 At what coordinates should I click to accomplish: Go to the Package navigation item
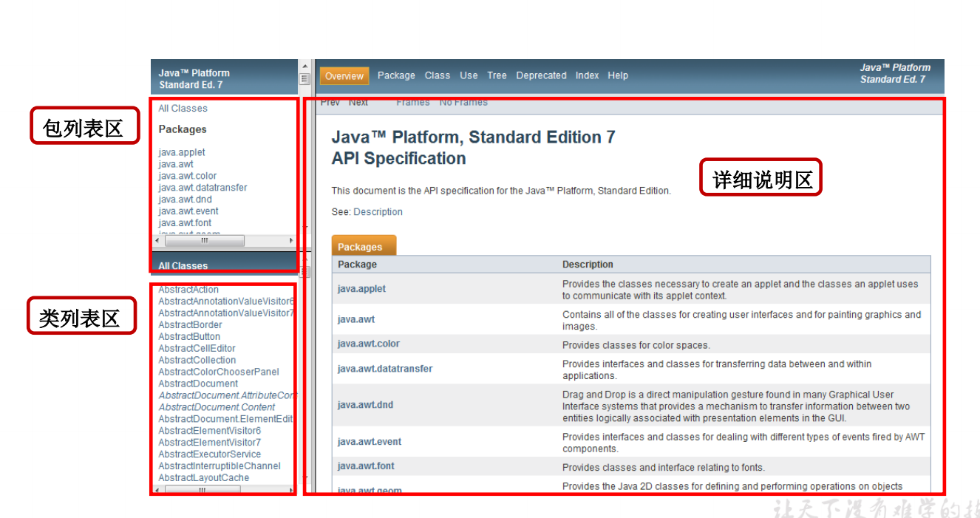[x=396, y=75]
